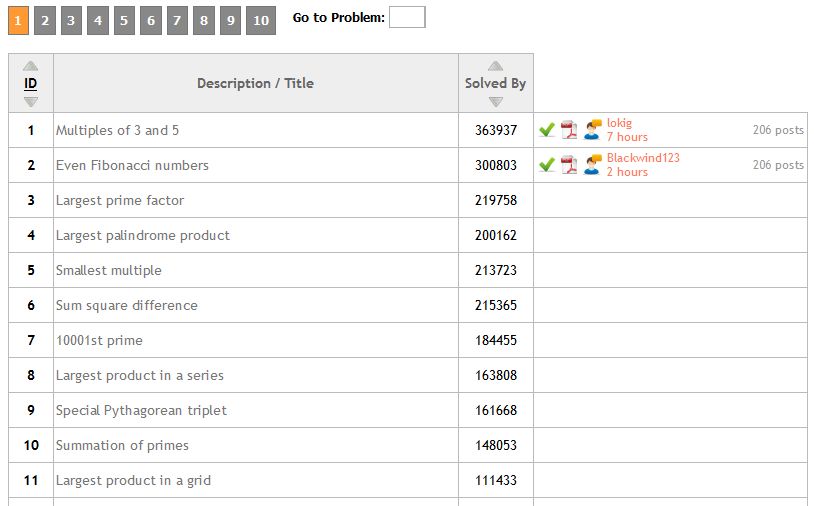Sort ID column ascending with up arrow

pyautogui.click(x=31, y=66)
